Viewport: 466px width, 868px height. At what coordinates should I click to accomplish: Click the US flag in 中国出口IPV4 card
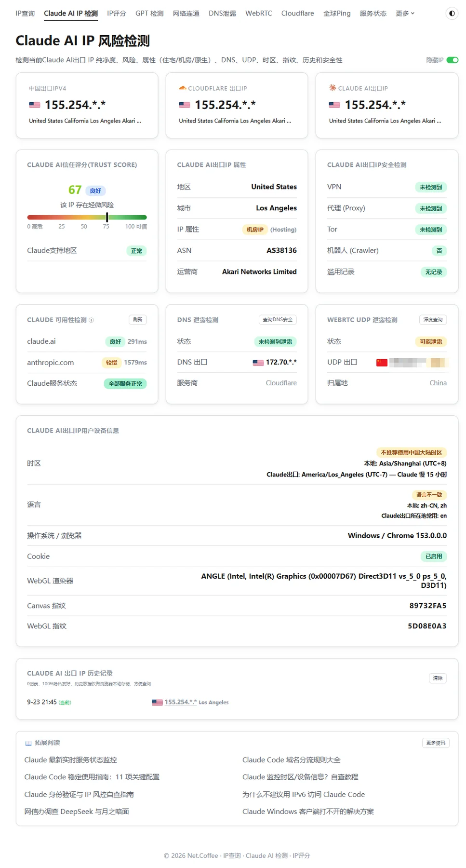pos(35,105)
